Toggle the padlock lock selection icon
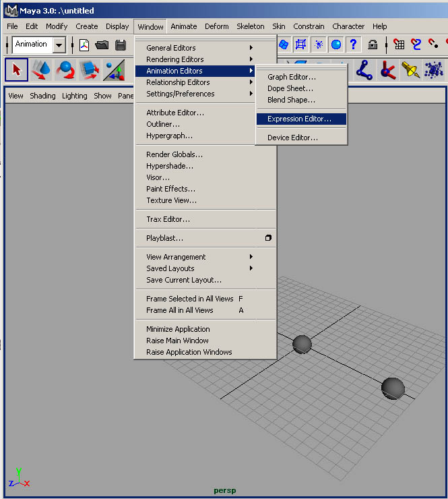The image size is (448, 499). click(373, 45)
